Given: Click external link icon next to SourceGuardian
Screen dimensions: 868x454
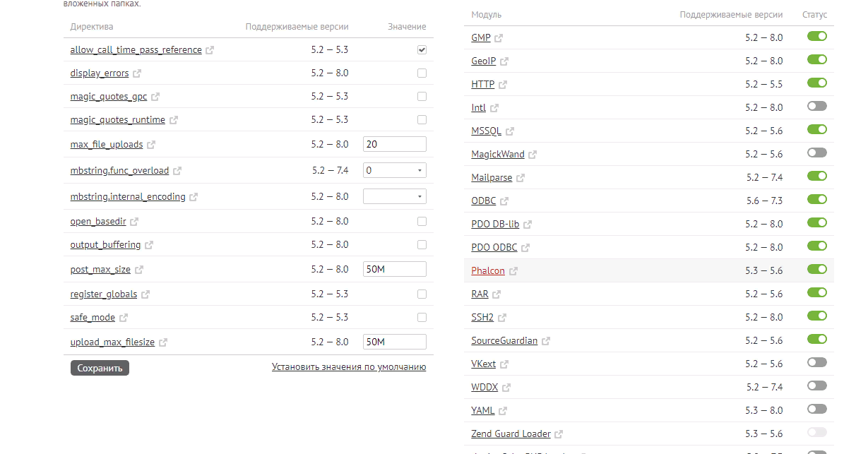Looking at the screenshot, I should tap(546, 341).
